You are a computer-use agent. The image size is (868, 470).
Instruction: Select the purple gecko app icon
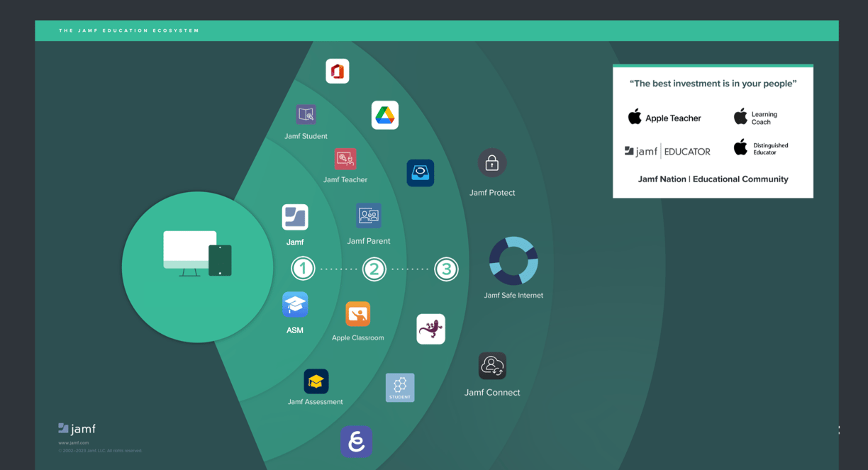(x=431, y=329)
